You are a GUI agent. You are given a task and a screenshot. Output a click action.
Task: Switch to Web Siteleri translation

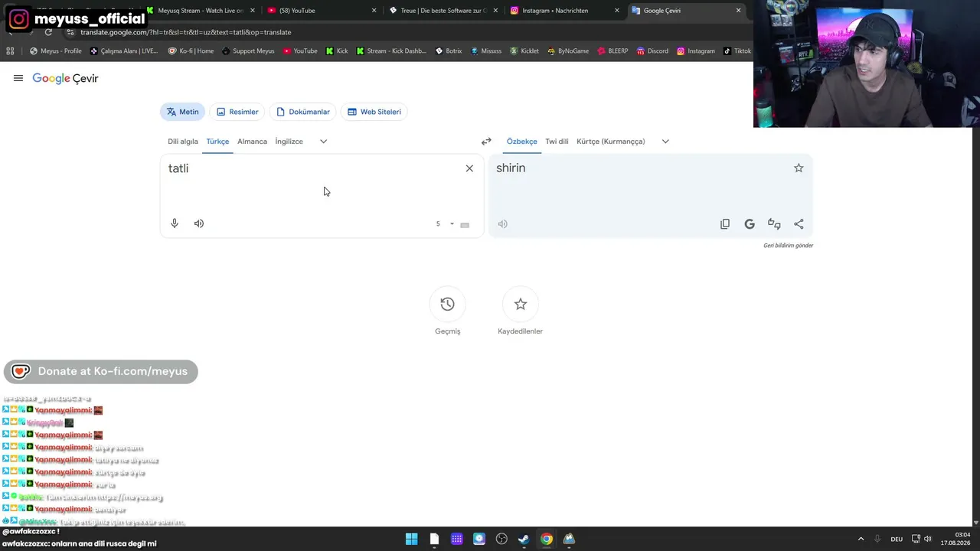tap(374, 112)
